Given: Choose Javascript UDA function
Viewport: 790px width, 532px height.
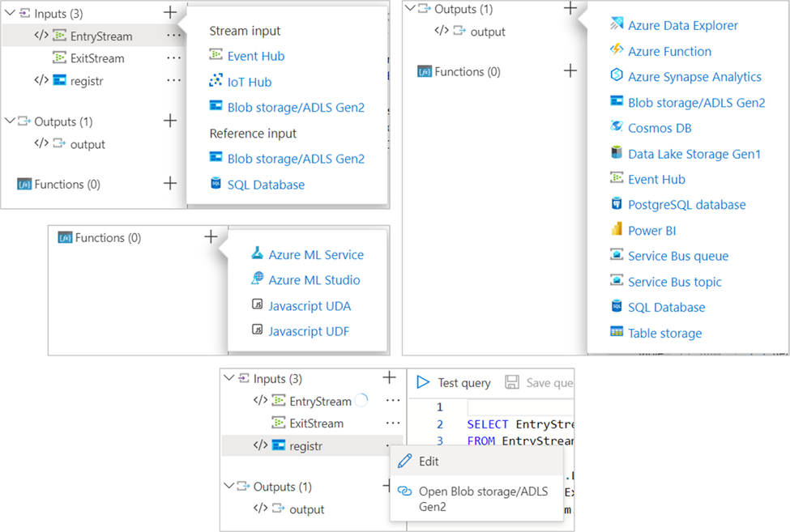Looking at the screenshot, I should [310, 306].
